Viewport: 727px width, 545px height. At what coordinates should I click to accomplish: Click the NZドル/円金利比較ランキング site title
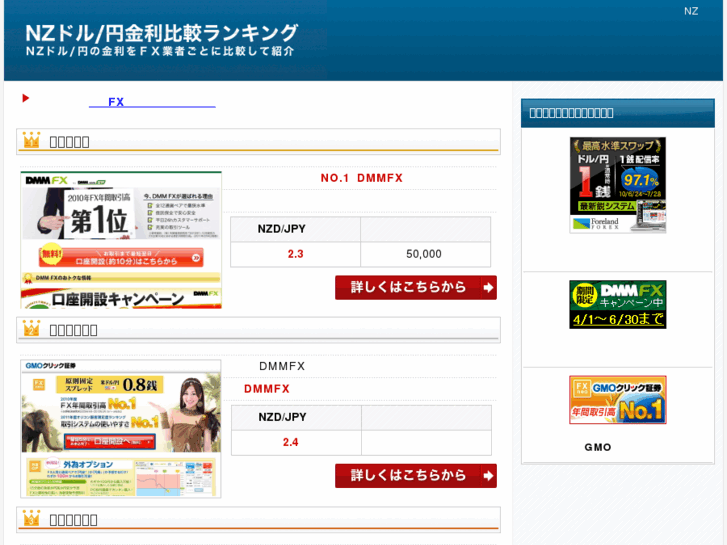click(161, 33)
